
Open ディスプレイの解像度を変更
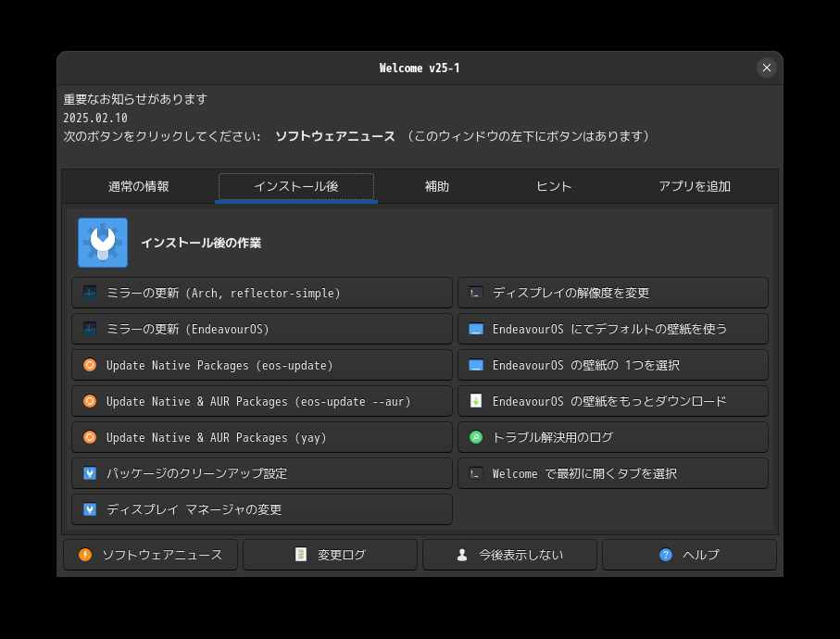(x=613, y=293)
